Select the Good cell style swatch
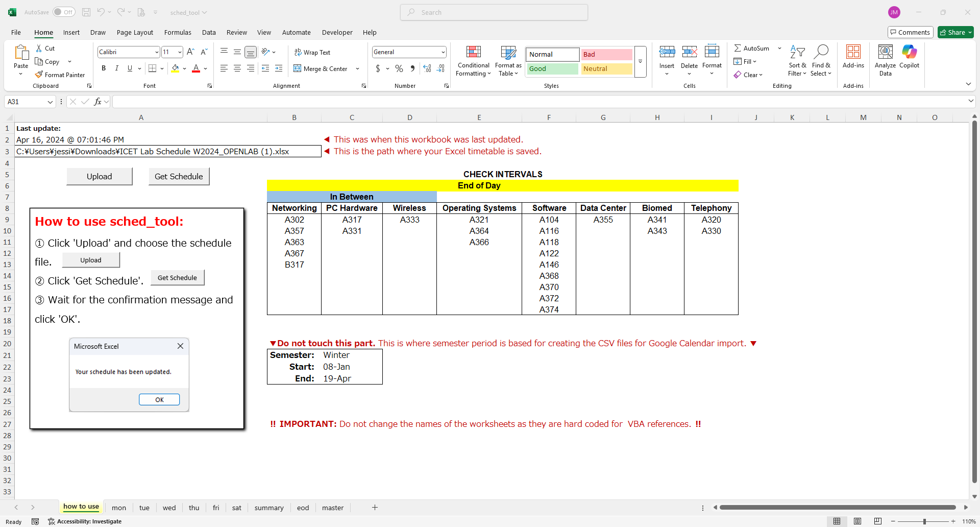Image resolution: width=980 pixels, height=527 pixels. [552, 68]
